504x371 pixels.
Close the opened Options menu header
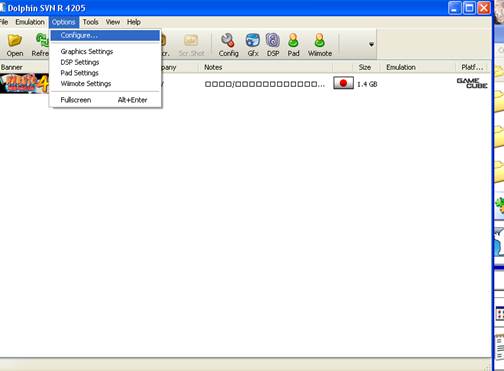click(63, 22)
